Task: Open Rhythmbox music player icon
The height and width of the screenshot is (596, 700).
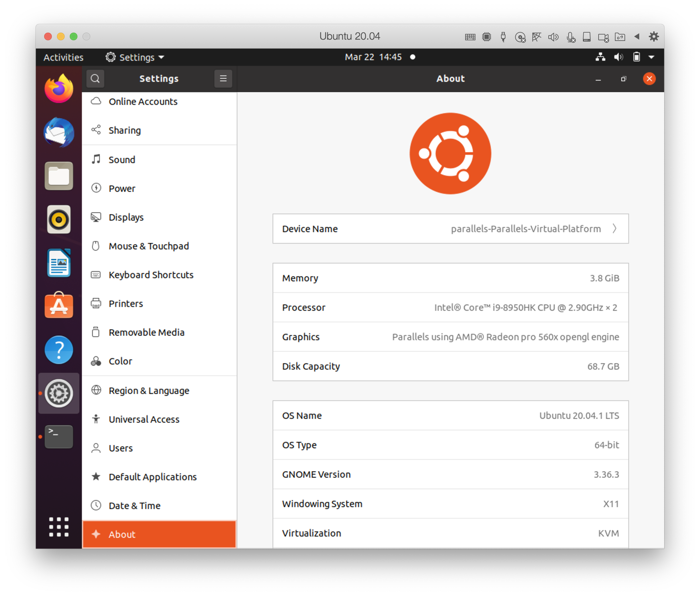Action: tap(59, 219)
